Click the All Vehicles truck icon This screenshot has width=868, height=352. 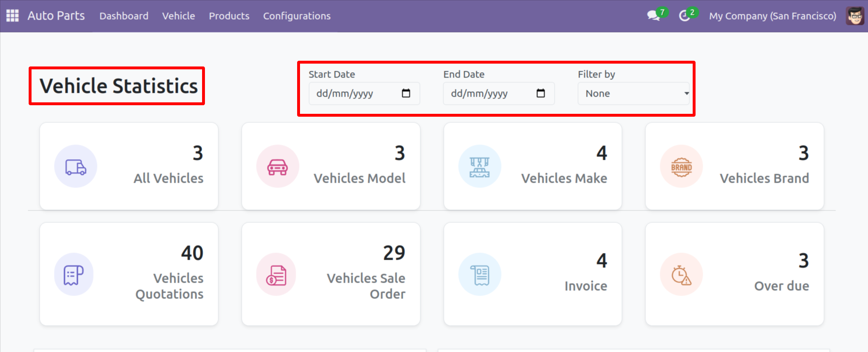coord(75,166)
